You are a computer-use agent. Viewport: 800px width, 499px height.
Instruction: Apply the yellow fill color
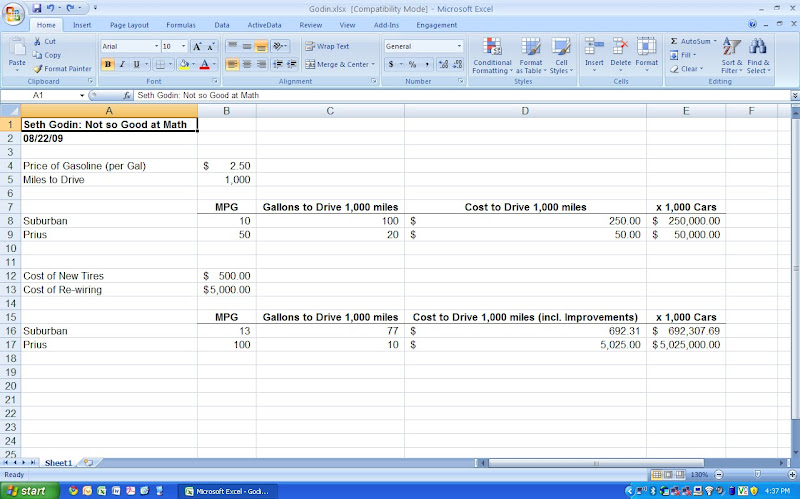[184, 64]
